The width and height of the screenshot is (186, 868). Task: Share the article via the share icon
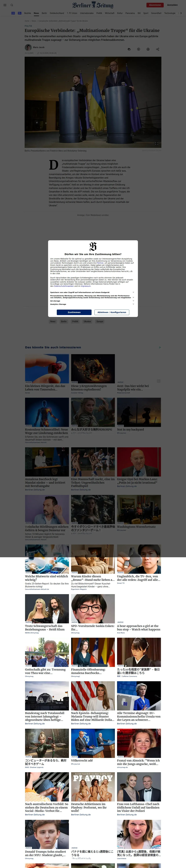pyautogui.click(x=157, y=49)
